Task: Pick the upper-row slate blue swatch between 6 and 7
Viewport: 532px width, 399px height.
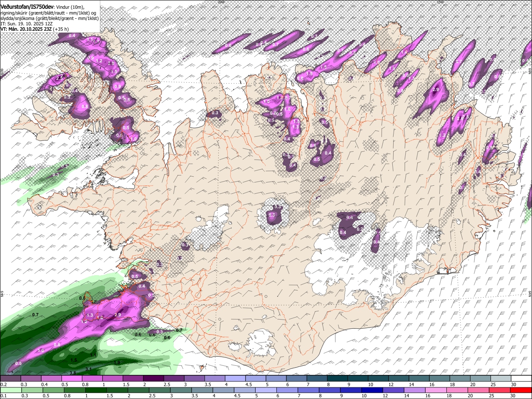Action: coord(296,379)
